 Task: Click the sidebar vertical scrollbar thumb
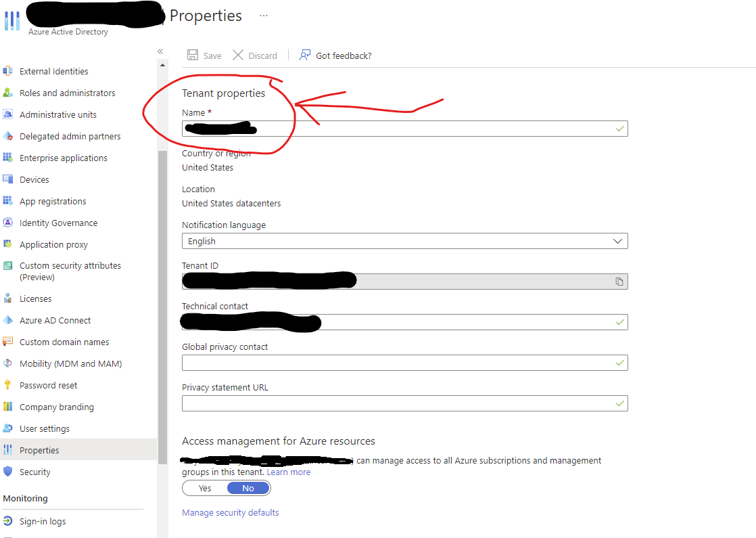[162, 307]
